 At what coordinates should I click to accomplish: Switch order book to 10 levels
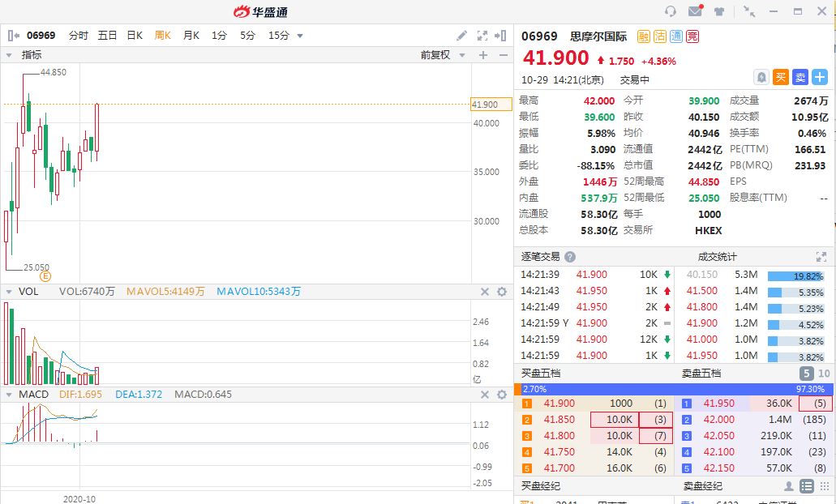pyautogui.click(x=825, y=374)
